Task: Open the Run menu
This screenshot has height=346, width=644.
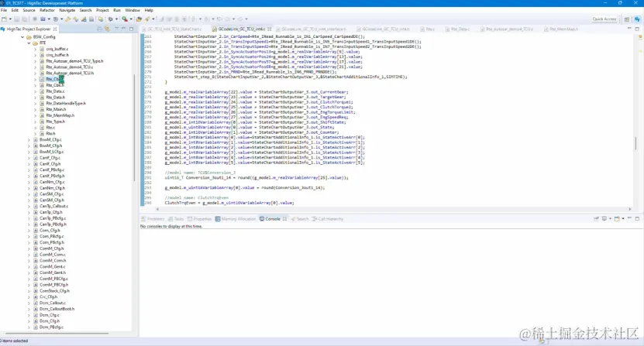Action: tap(117, 10)
